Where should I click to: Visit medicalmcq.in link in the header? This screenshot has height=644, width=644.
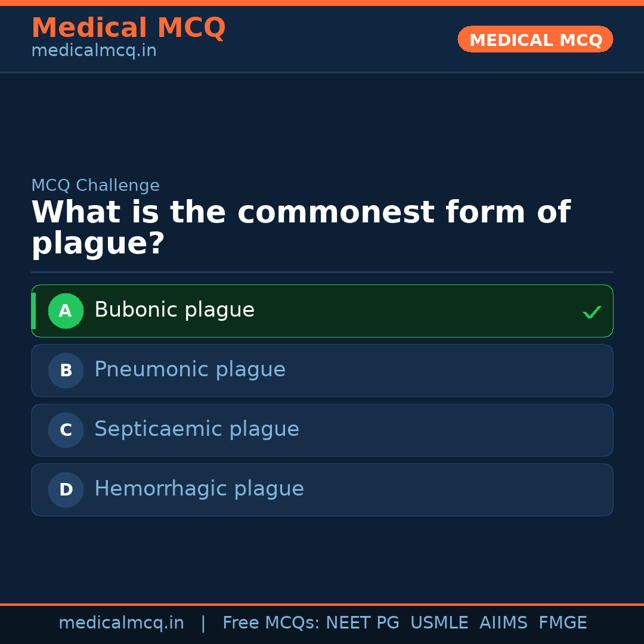pyautogui.click(x=93, y=50)
